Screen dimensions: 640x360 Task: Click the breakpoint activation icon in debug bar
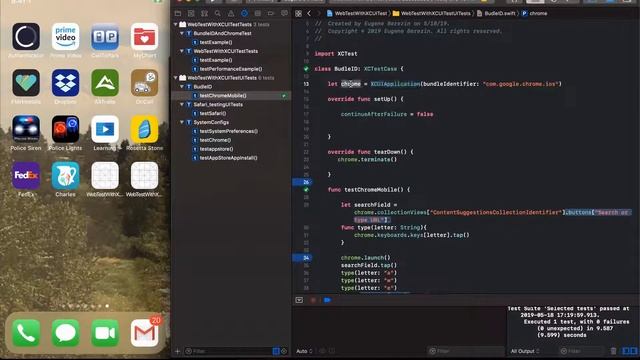(327, 300)
